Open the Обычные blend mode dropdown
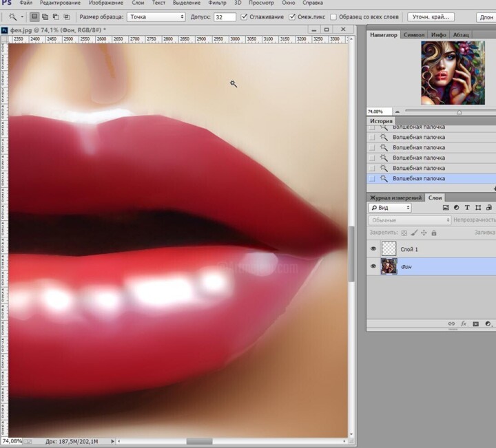The image size is (496, 448). tap(410, 220)
